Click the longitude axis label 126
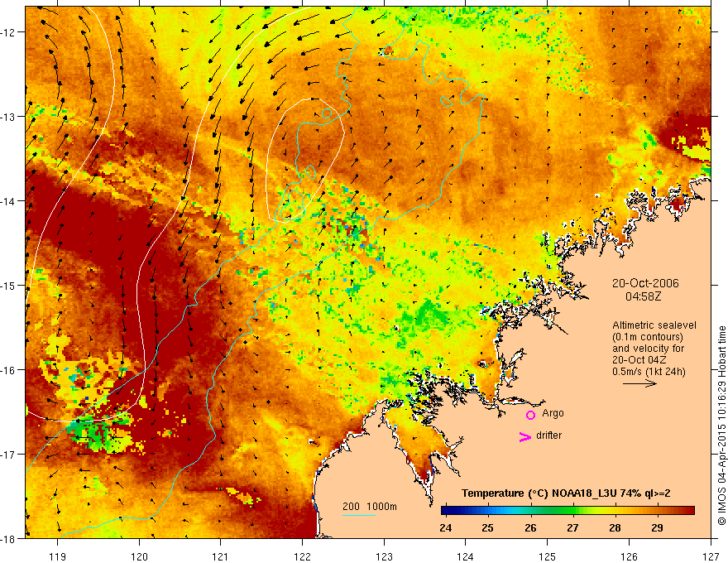The height and width of the screenshot is (563, 728). point(629,556)
